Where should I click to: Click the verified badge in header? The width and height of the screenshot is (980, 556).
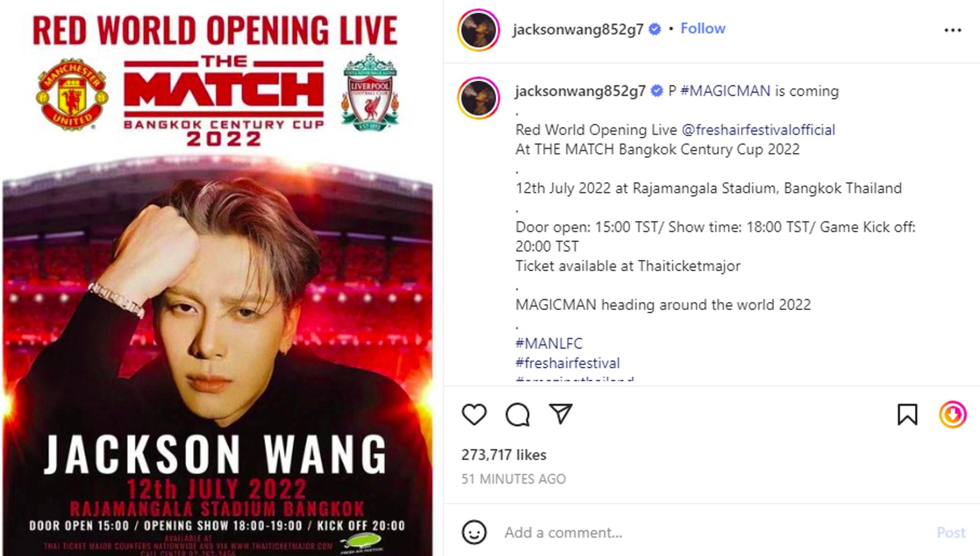[x=654, y=29]
